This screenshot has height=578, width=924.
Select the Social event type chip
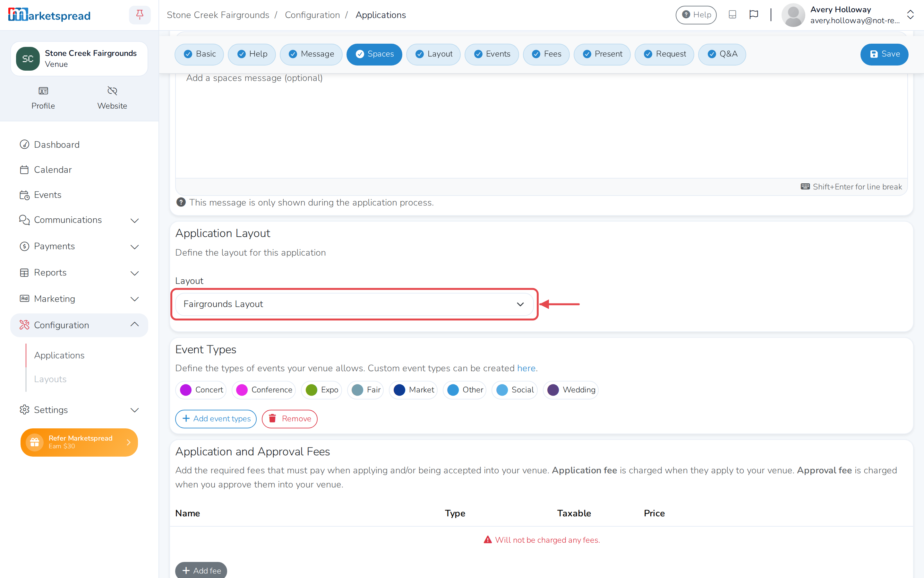(x=514, y=390)
